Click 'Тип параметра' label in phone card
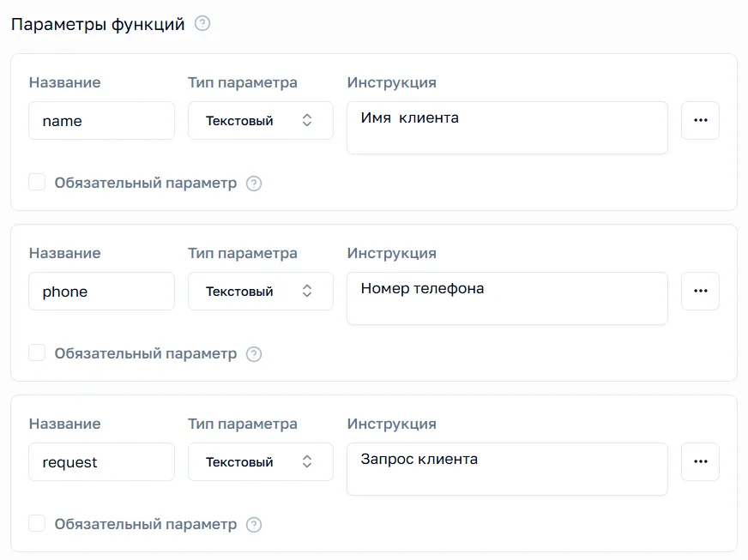Screen dimensions: 748x560 (243, 253)
